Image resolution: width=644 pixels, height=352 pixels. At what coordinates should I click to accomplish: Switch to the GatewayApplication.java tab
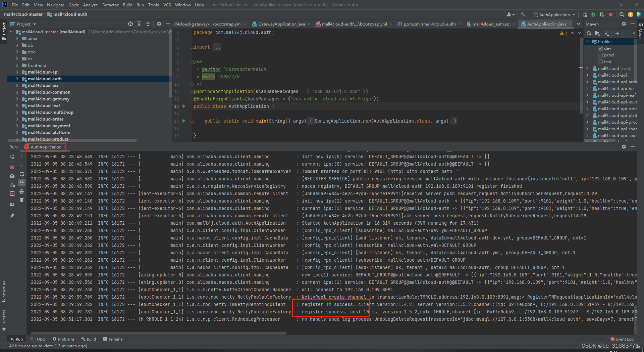281,24
